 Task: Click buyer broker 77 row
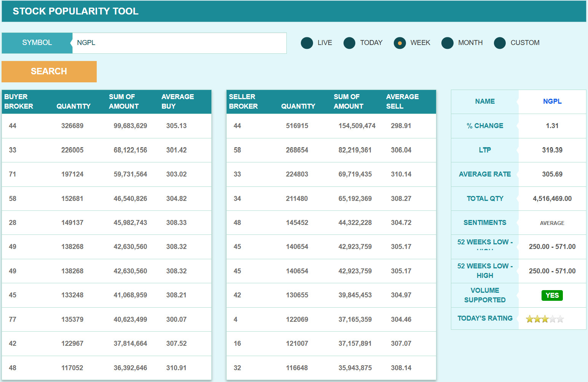pos(107,319)
